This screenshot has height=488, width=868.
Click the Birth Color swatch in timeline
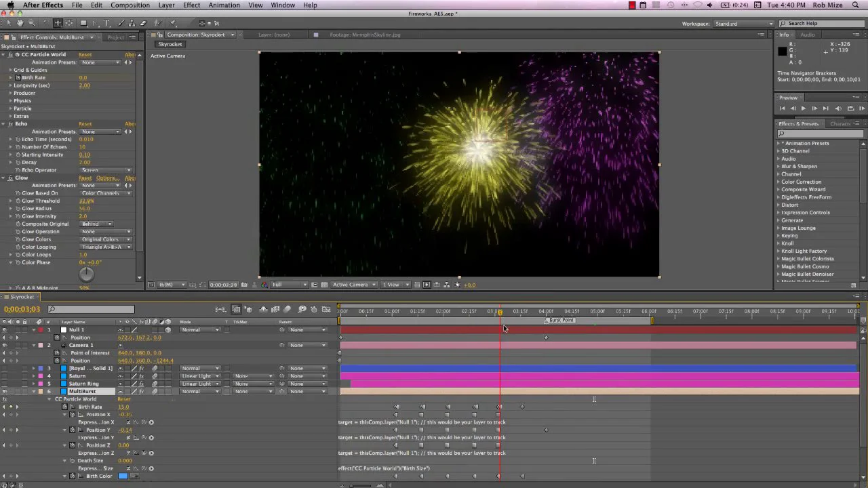123,476
